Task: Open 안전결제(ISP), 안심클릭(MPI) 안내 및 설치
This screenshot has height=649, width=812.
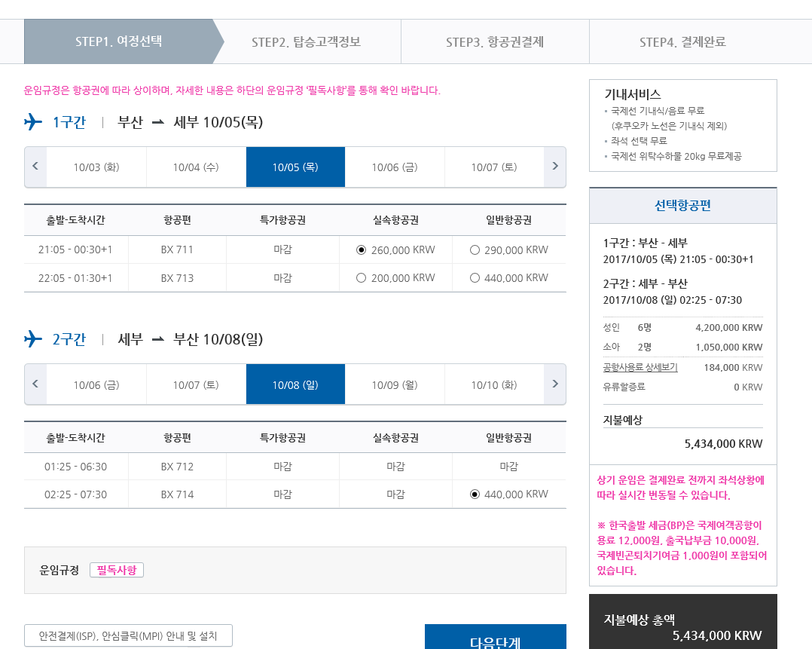Action: pyautogui.click(x=128, y=636)
